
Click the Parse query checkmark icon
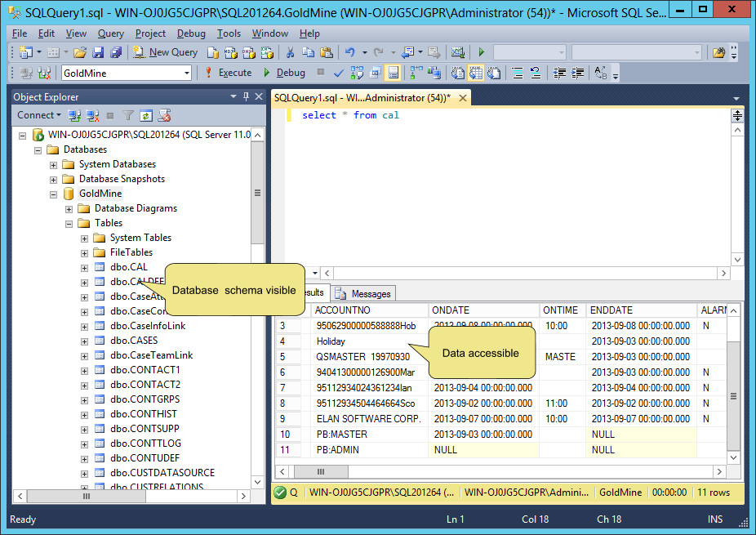pyautogui.click(x=339, y=73)
